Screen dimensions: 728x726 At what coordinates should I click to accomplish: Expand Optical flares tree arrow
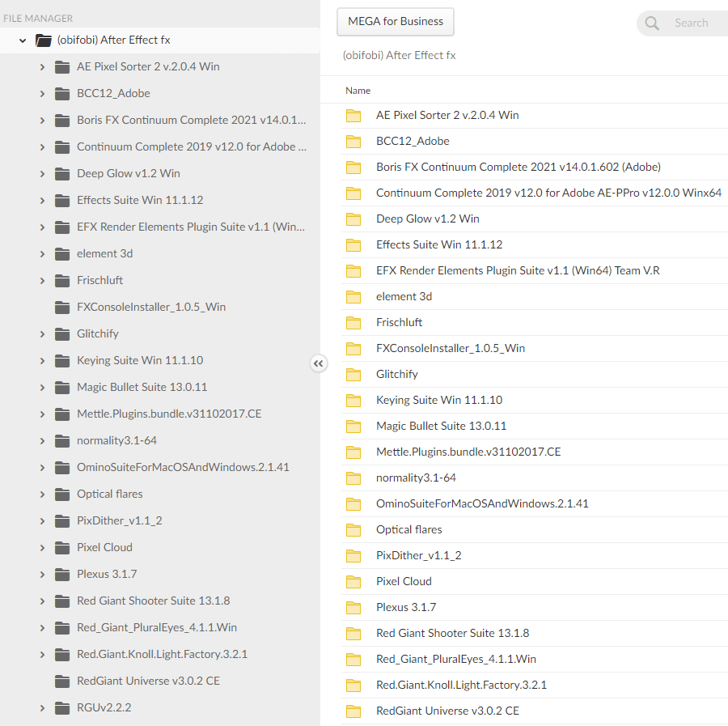click(42, 495)
